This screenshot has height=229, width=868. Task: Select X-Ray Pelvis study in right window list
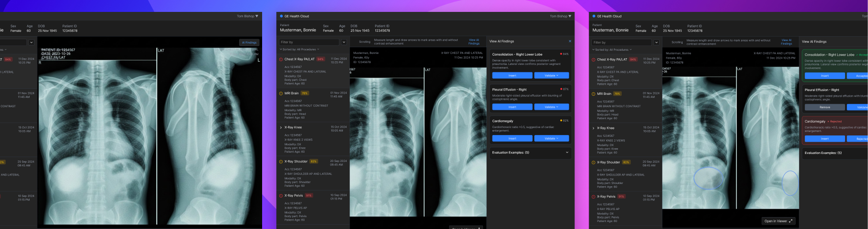626,209
